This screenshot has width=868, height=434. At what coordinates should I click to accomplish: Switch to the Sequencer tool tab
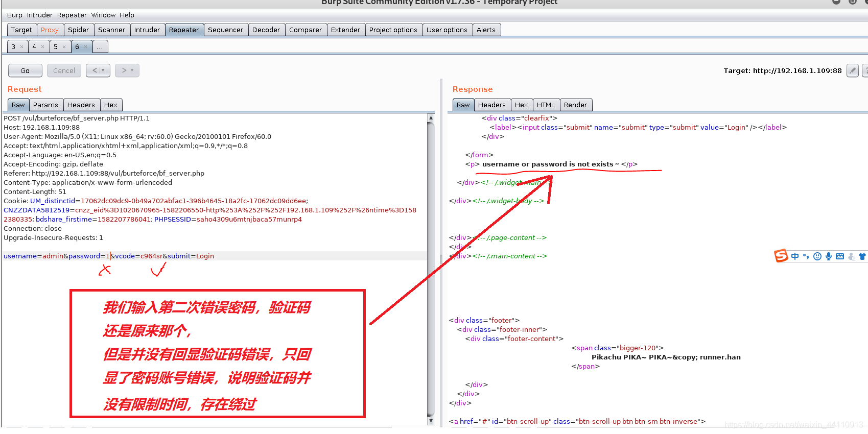(226, 30)
